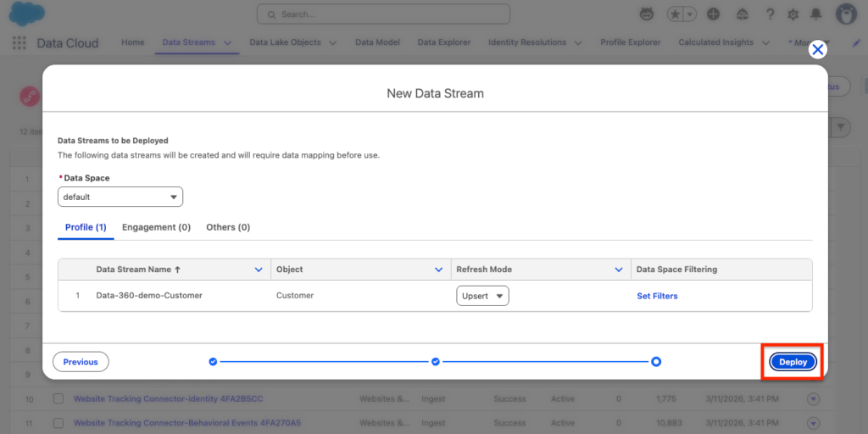Open the Setup gear icon
868x434 pixels.
[x=793, y=14]
